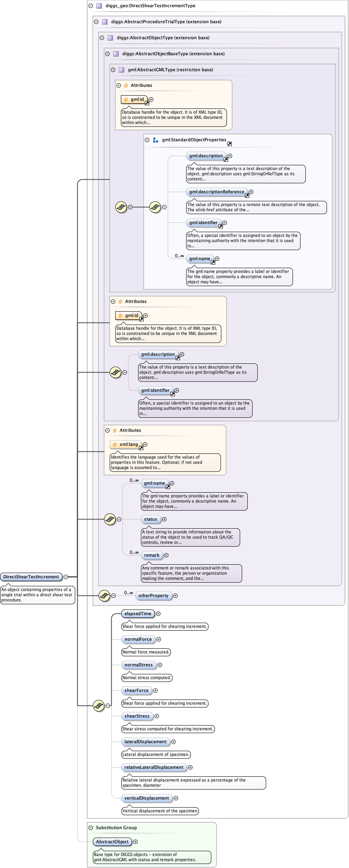This screenshot has height=868, width=349.
Task: Click the purple type icon beside diggs_geo:DirectShearTestIncrementType
Action: 99,6
